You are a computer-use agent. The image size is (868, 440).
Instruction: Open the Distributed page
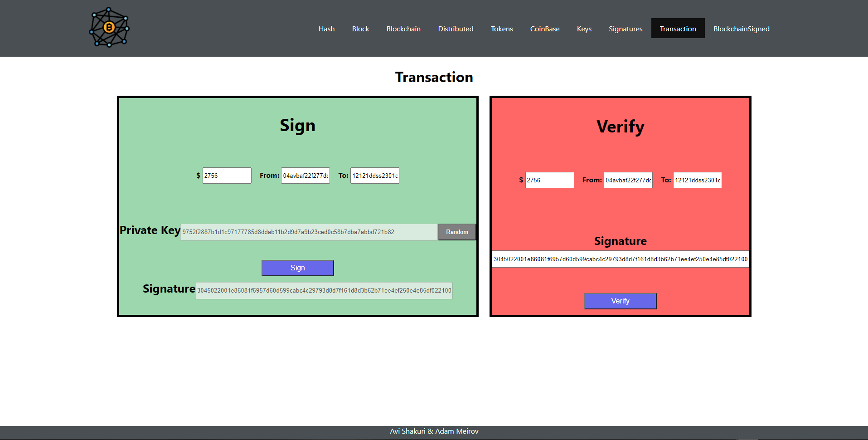point(455,28)
